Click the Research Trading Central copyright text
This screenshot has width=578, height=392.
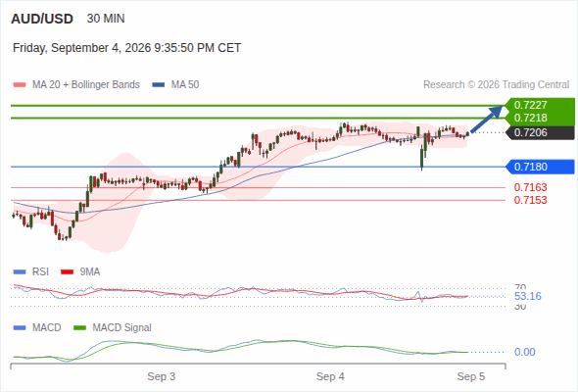[496, 85]
